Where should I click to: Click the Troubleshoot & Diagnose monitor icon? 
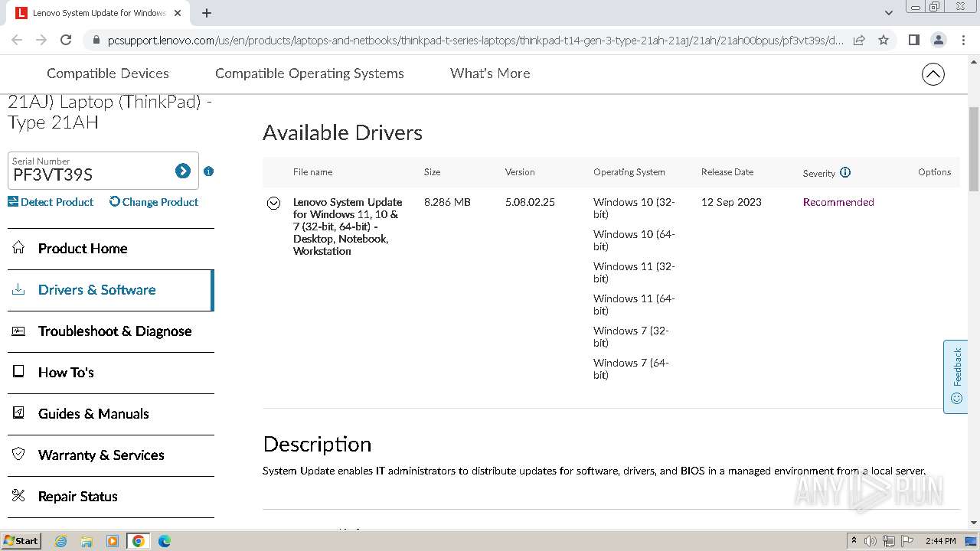(18, 331)
